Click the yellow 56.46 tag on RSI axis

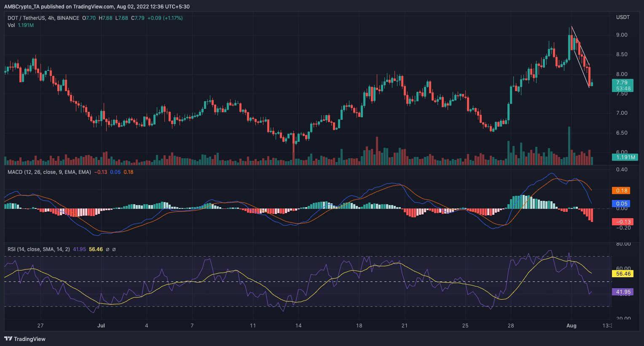click(623, 274)
